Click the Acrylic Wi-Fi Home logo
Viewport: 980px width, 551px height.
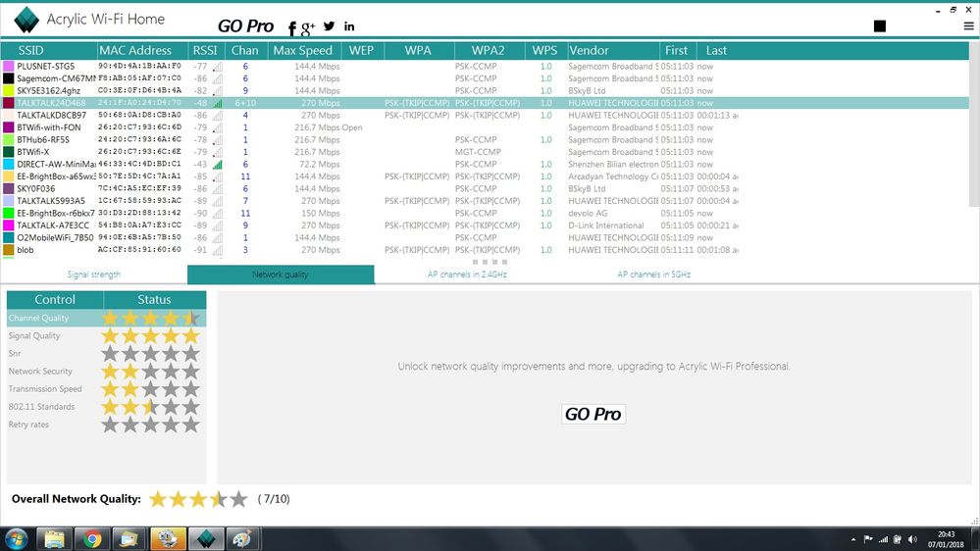pyautogui.click(x=26, y=20)
